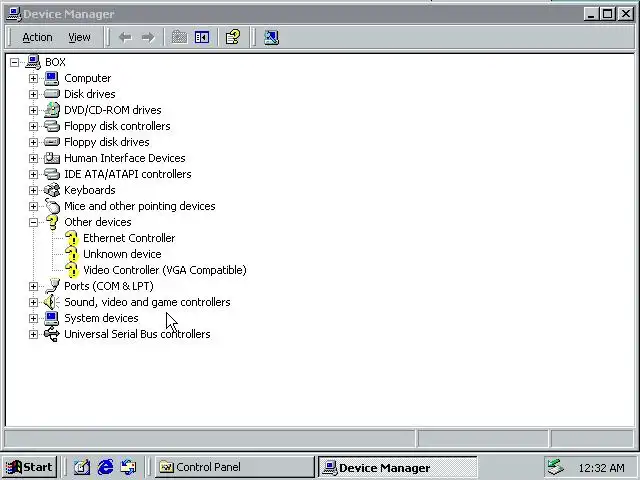Image resolution: width=640 pixels, height=480 pixels.
Task: Click the Human Interface Devices icon
Action: (x=52, y=158)
